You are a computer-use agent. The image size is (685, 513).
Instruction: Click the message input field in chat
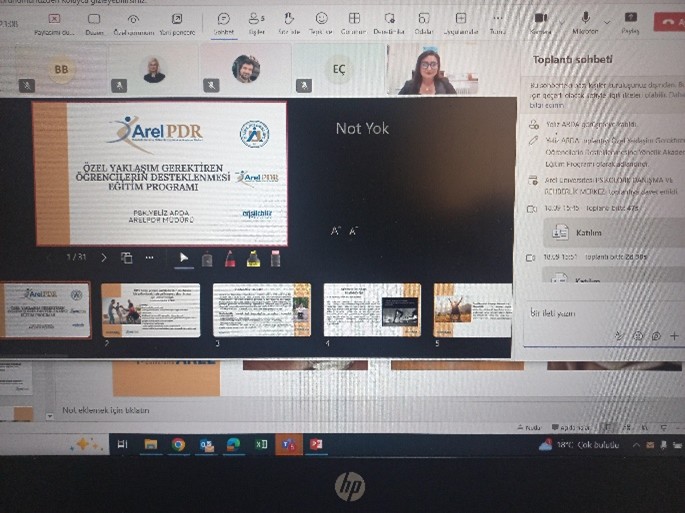(590, 313)
